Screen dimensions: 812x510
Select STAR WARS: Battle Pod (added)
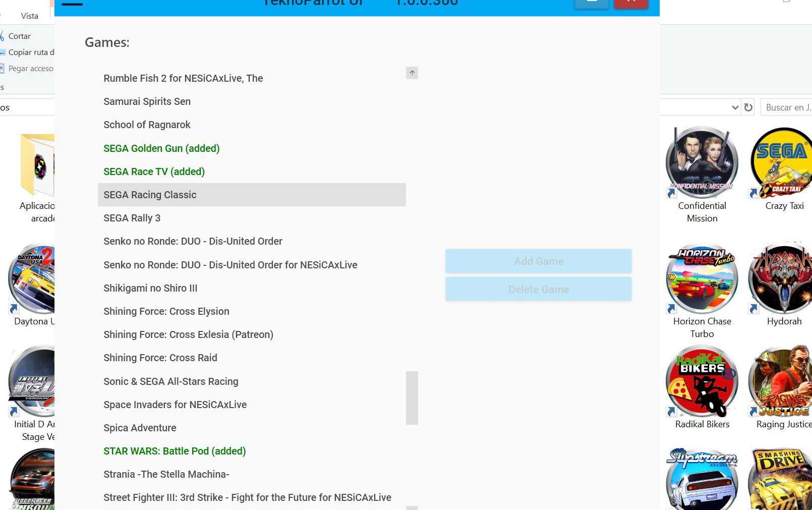click(252, 451)
